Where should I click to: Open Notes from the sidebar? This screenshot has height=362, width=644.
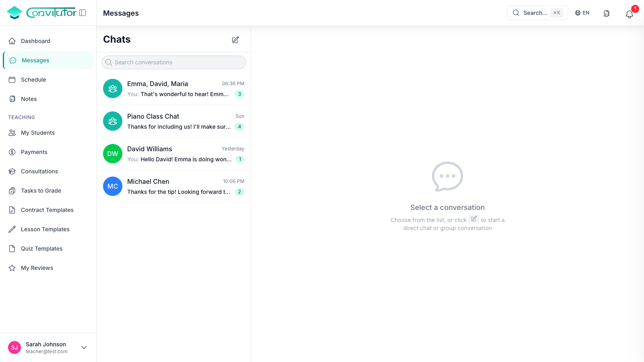coord(29,99)
